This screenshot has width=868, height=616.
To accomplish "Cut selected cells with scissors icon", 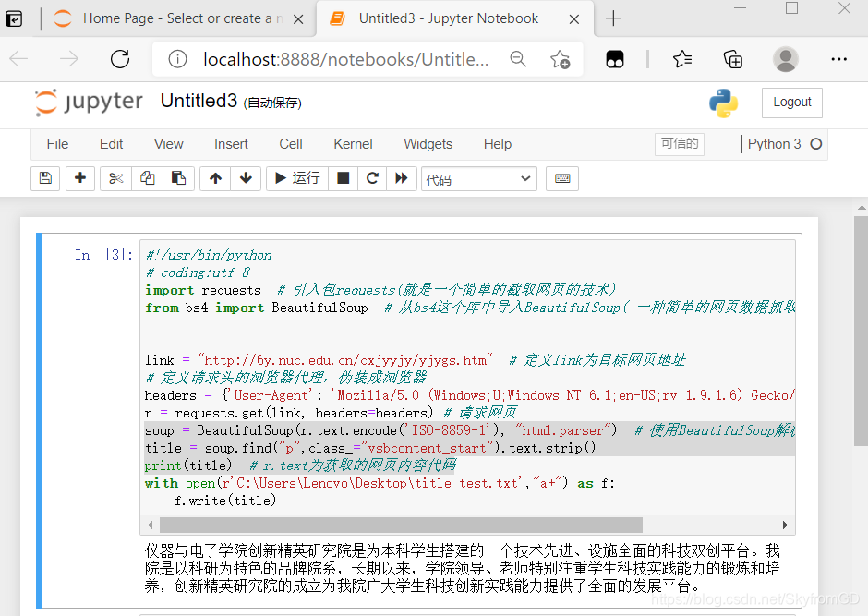I will pos(115,178).
